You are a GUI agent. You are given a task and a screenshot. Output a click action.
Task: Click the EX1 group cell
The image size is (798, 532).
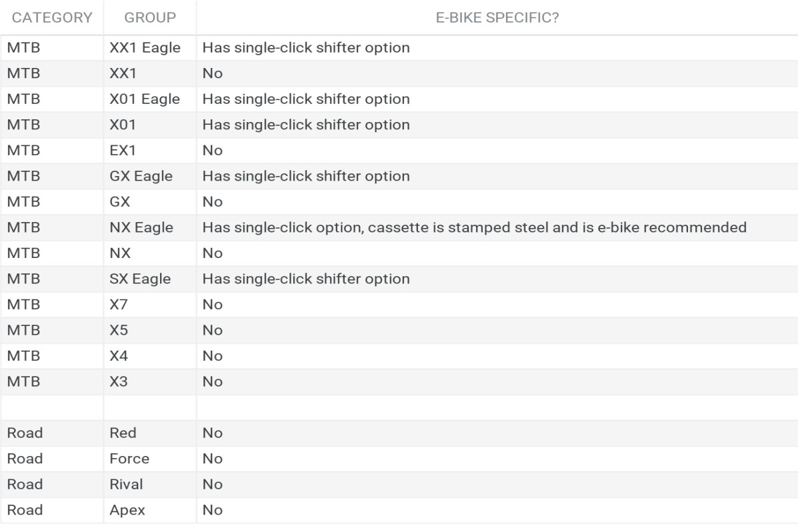150,151
